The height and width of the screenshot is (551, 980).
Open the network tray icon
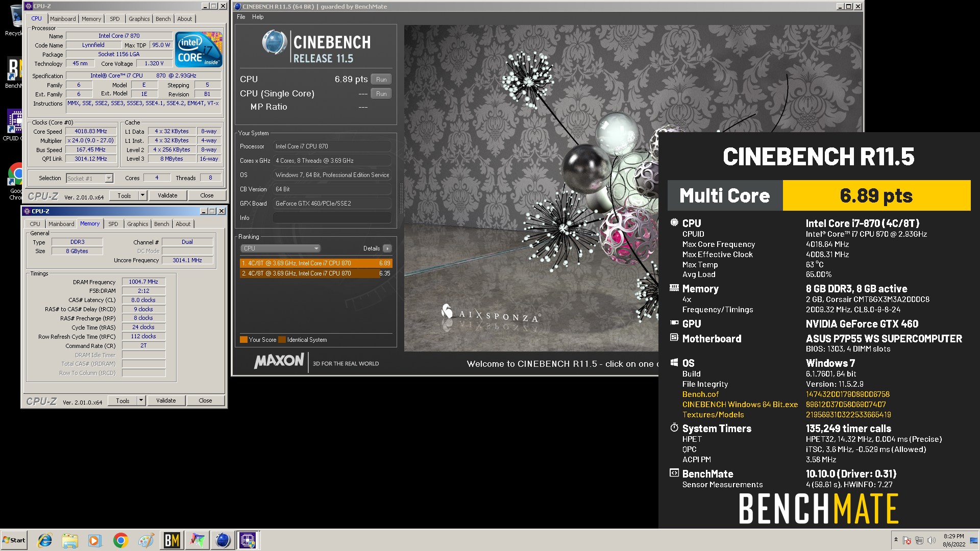[919, 540]
